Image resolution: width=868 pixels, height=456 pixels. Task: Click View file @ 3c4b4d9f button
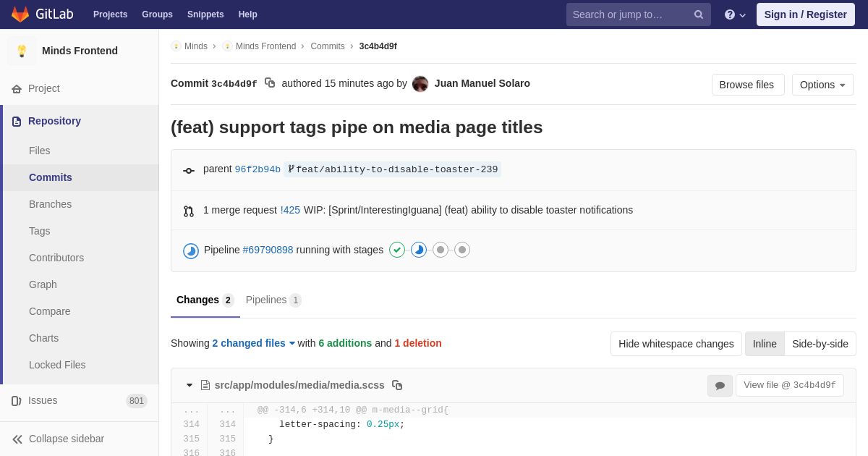(x=790, y=385)
